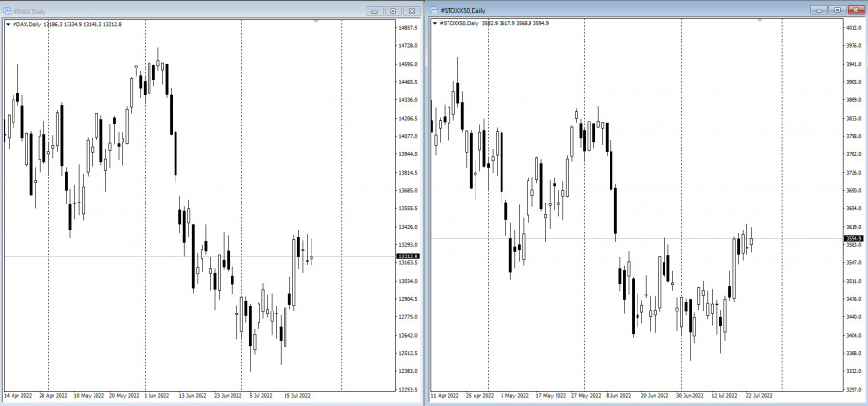The width and height of the screenshot is (868, 406).
Task: Select the chart shift marker on STOXX50 chart
Action: pos(760,20)
